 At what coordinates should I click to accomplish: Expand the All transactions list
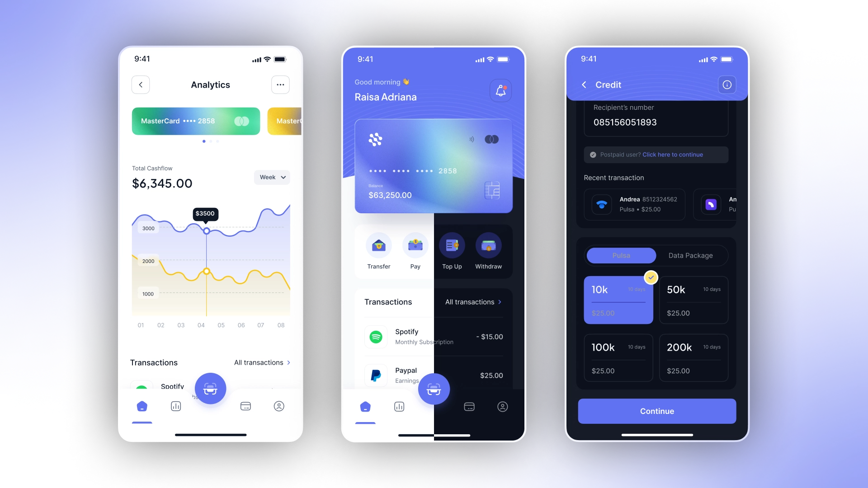tap(474, 301)
